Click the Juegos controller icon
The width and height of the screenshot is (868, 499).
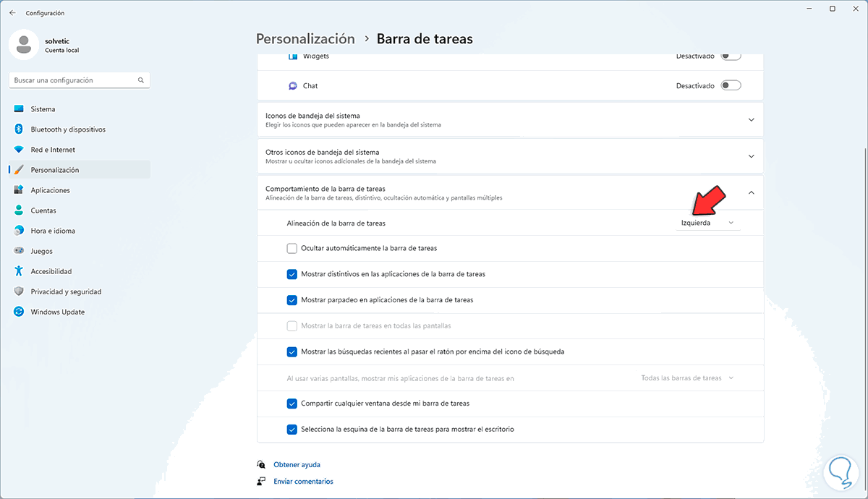click(18, 251)
